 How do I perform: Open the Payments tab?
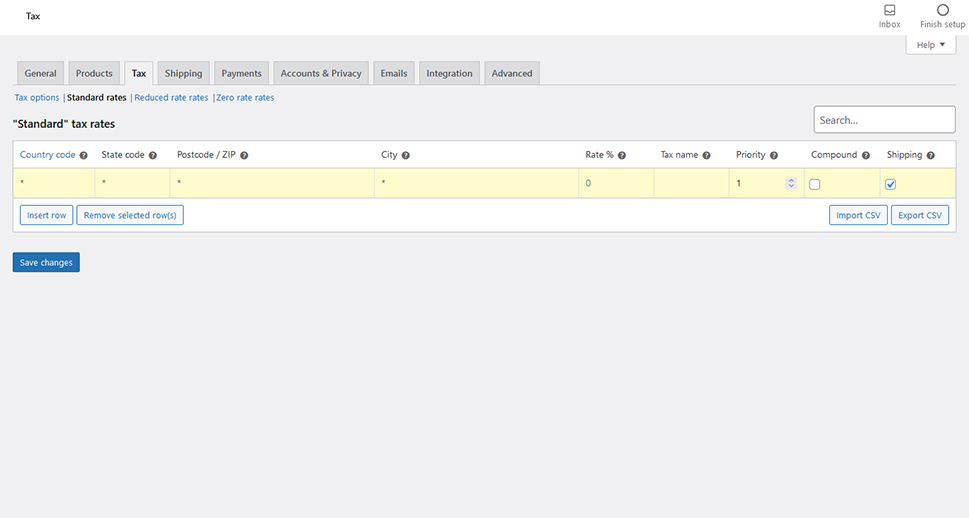pyautogui.click(x=241, y=73)
